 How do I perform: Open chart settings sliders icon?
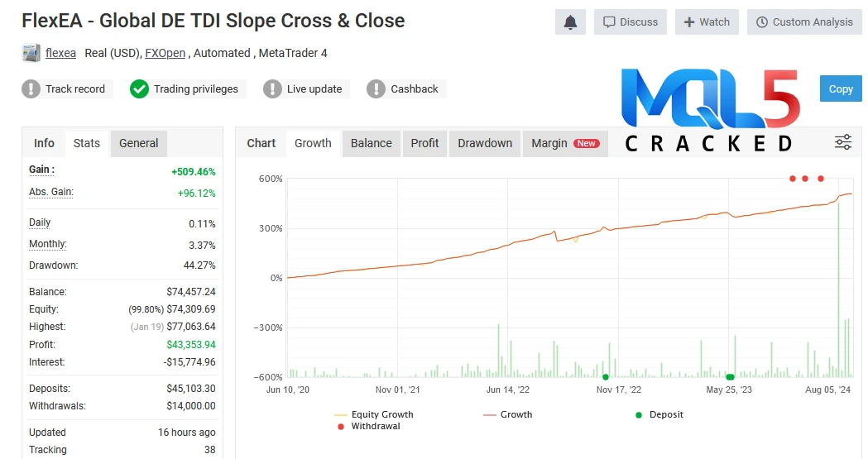(x=843, y=143)
